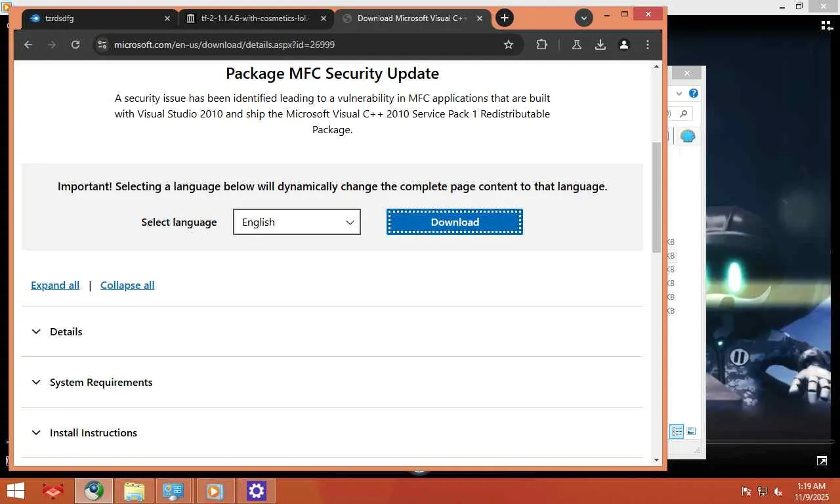The width and height of the screenshot is (840, 504).
Task: Close the Download Microsoft Visual C++ tab
Action: point(480,18)
